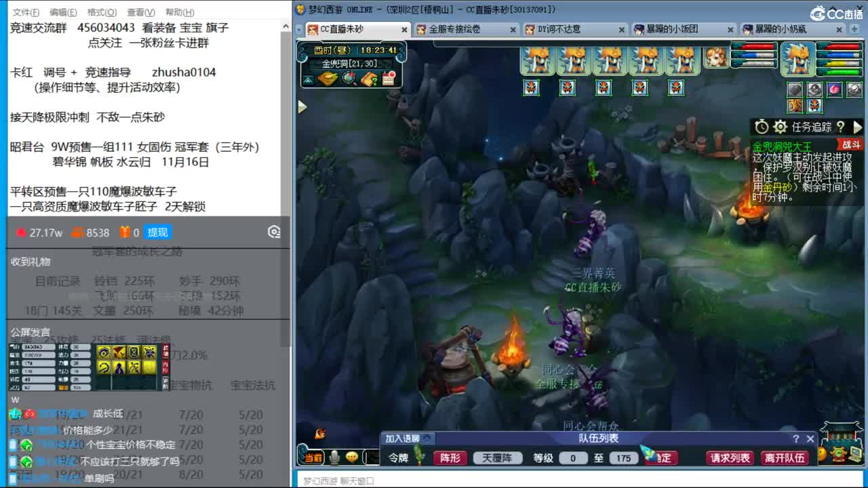
Task: Click the player character portrait at top right
Action: (797, 58)
